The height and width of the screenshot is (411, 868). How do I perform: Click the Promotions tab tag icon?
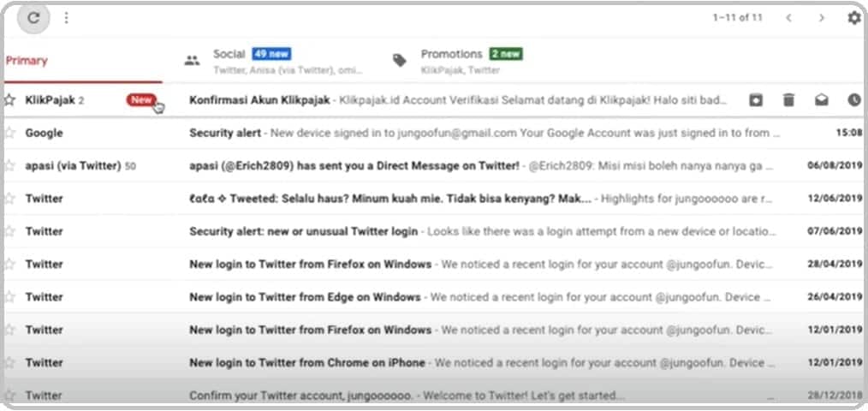399,61
